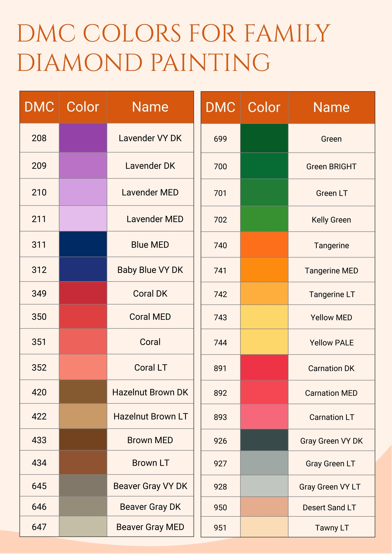Pick the Kelly Green color swatch

click(x=264, y=219)
